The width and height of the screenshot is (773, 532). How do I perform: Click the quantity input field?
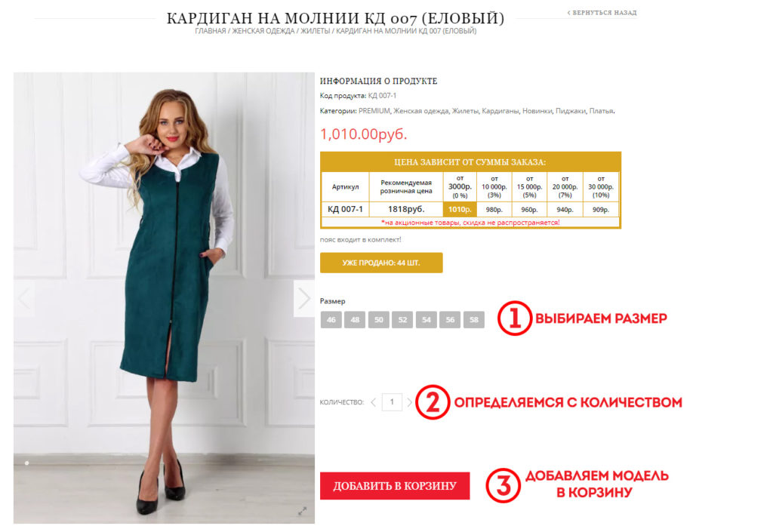(x=392, y=402)
